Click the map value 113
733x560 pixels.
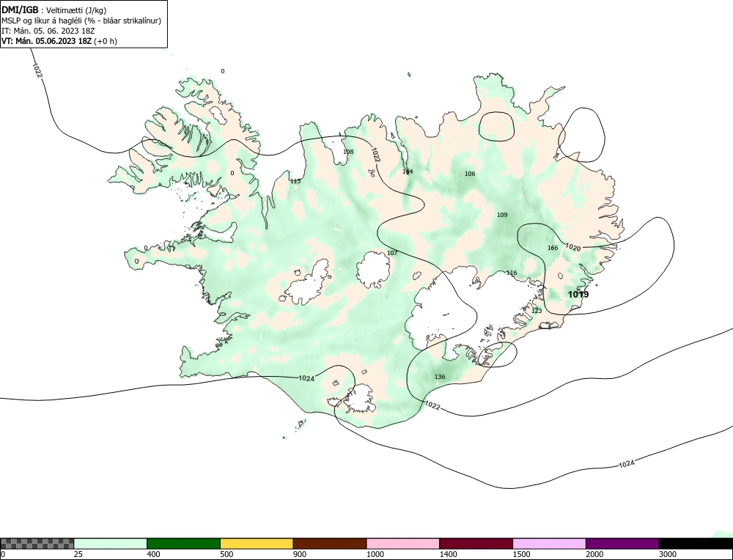pos(295,181)
